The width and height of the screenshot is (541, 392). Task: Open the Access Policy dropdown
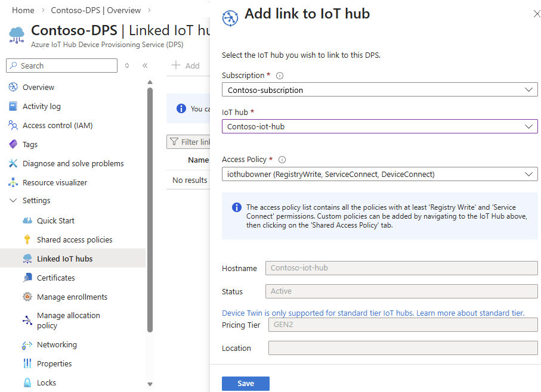379,173
